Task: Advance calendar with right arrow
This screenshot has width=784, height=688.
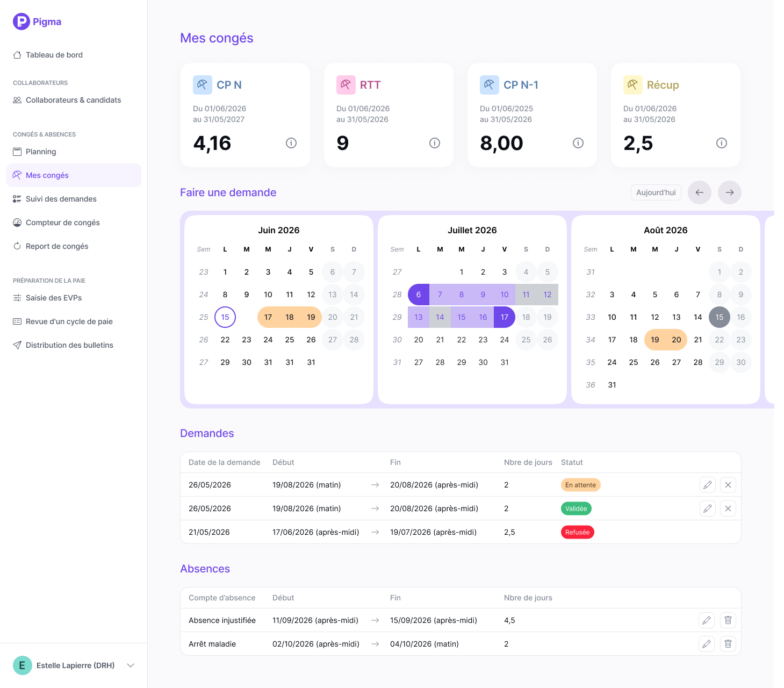Action: pyautogui.click(x=730, y=192)
